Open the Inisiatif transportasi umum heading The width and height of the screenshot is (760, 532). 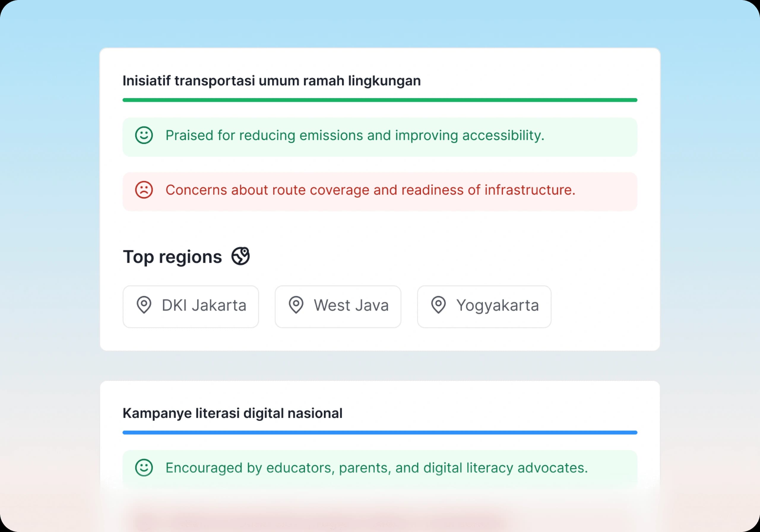[x=271, y=80]
